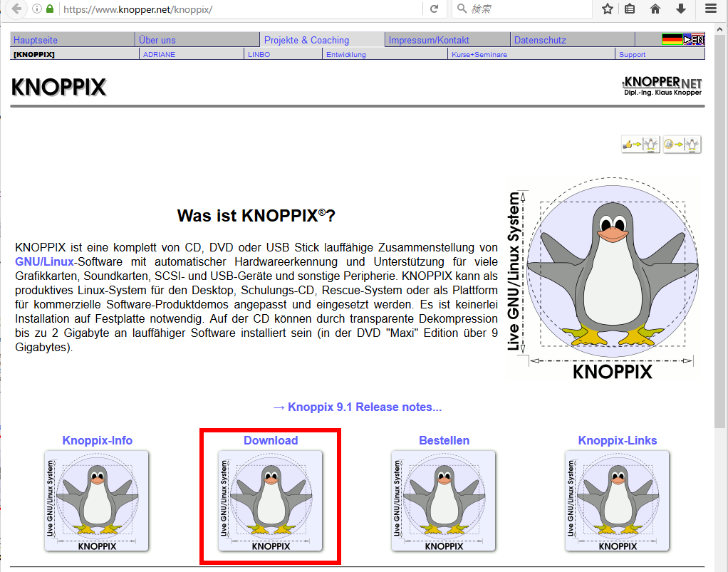The height and width of the screenshot is (572, 728).
Task: Click the scrollbar up arrow
Action: (719, 30)
